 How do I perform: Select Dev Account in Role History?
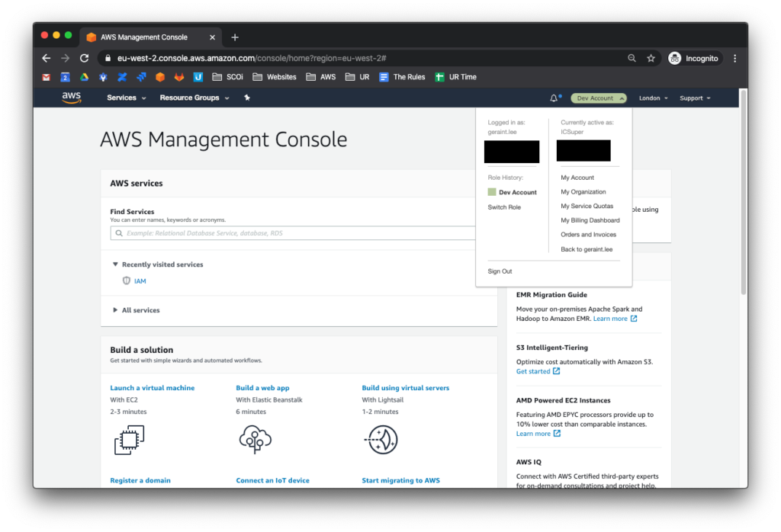tap(518, 193)
